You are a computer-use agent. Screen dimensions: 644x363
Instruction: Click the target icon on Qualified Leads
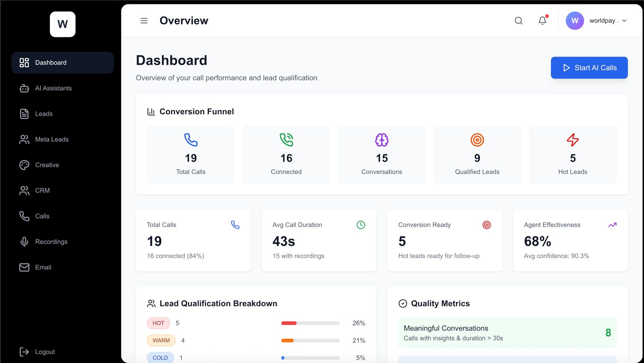click(x=477, y=140)
